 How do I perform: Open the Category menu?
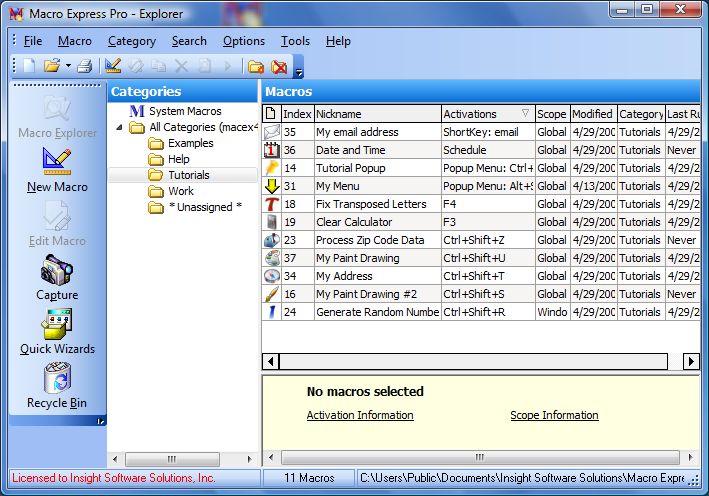pos(132,41)
